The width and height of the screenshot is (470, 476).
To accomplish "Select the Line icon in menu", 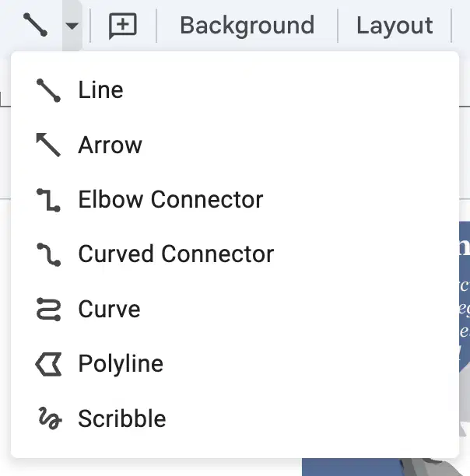I will [48, 90].
